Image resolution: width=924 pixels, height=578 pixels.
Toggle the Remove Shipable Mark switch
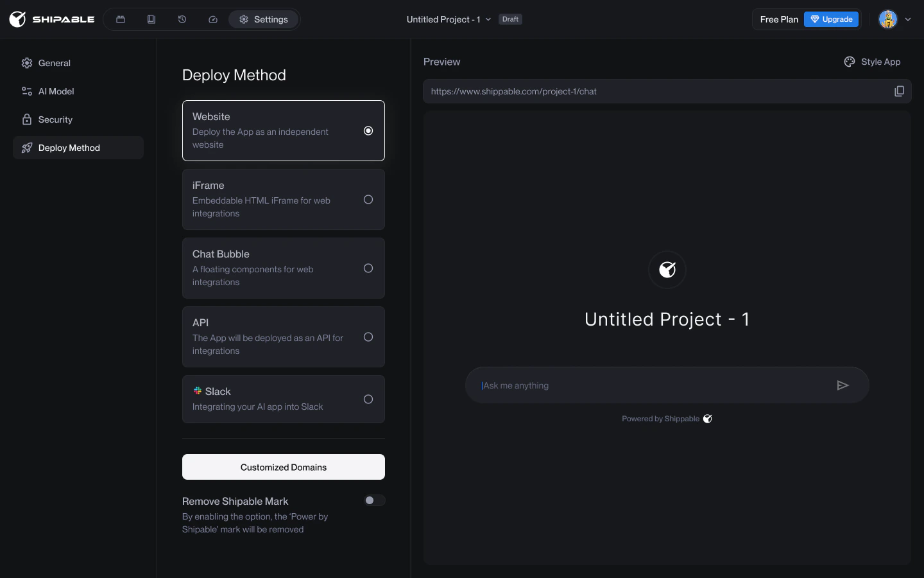click(x=375, y=500)
